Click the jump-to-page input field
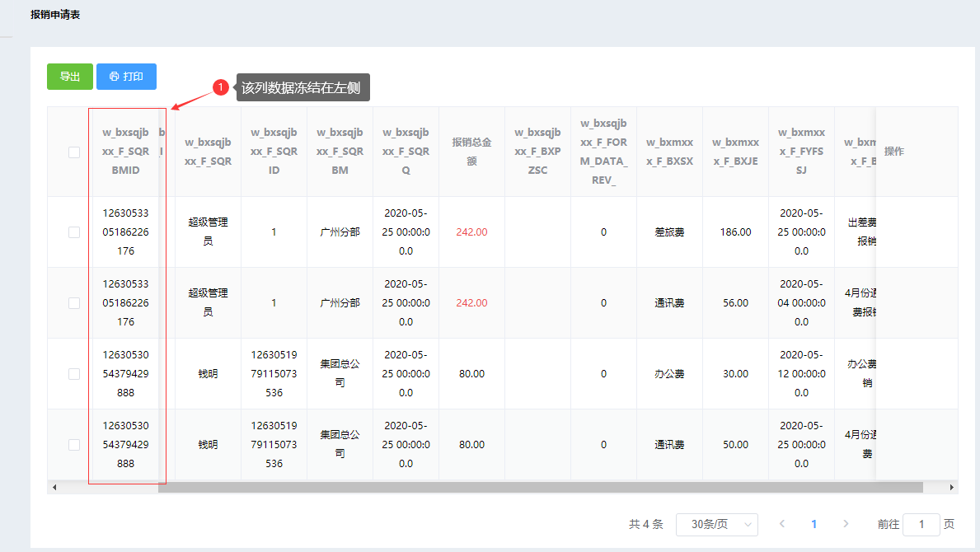 click(921, 524)
